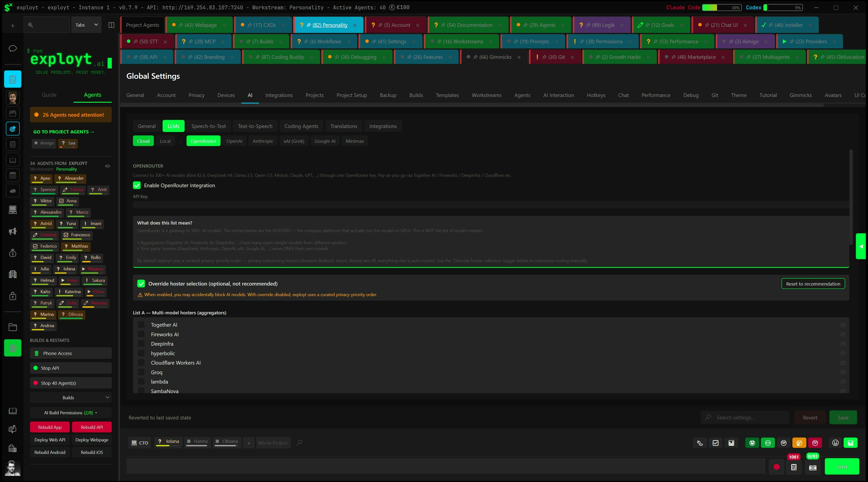This screenshot has height=482, width=868.
Task: Click the Send button
Action: 842,467
